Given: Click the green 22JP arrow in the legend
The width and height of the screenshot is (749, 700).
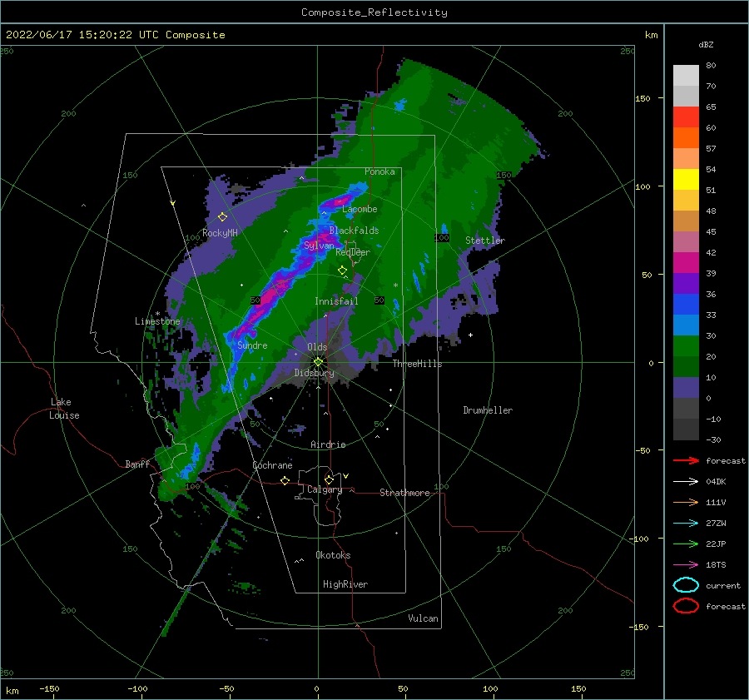Looking at the screenshot, I should 686,544.
